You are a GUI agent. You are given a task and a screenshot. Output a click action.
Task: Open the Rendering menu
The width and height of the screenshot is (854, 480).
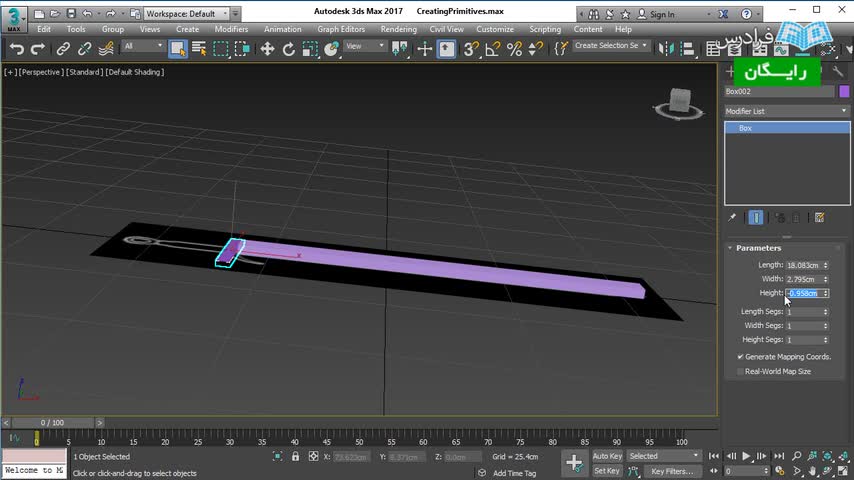click(x=398, y=29)
